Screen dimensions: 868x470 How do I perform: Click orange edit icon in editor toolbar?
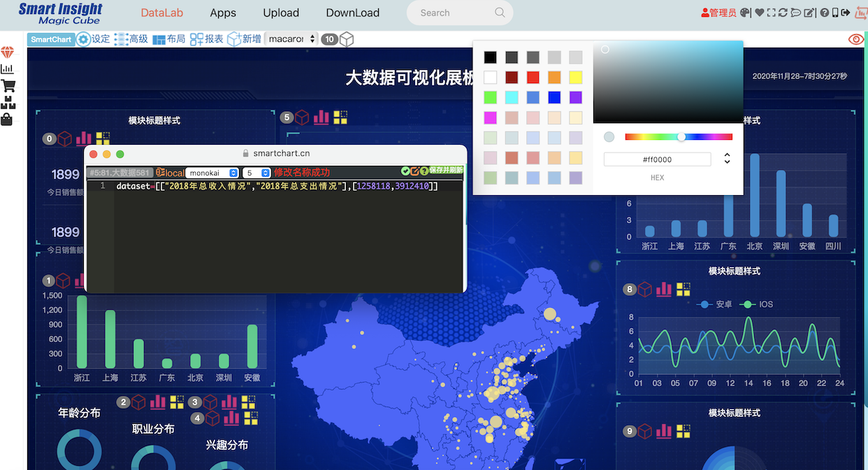click(414, 171)
